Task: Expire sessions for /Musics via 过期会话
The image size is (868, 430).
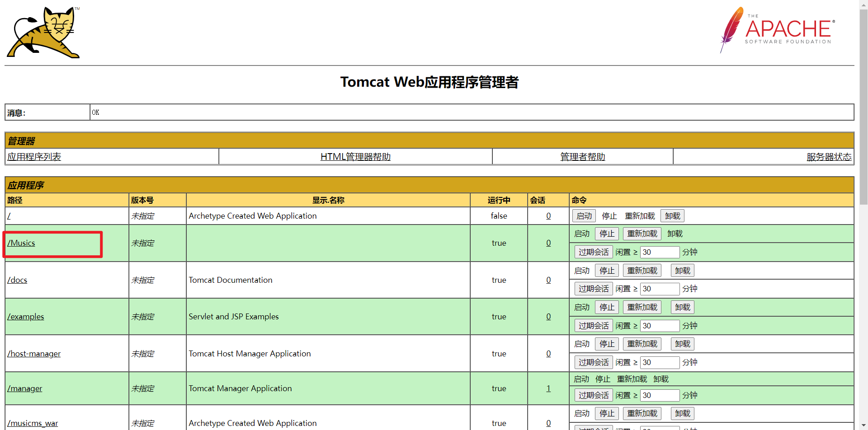Action: [594, 252]
